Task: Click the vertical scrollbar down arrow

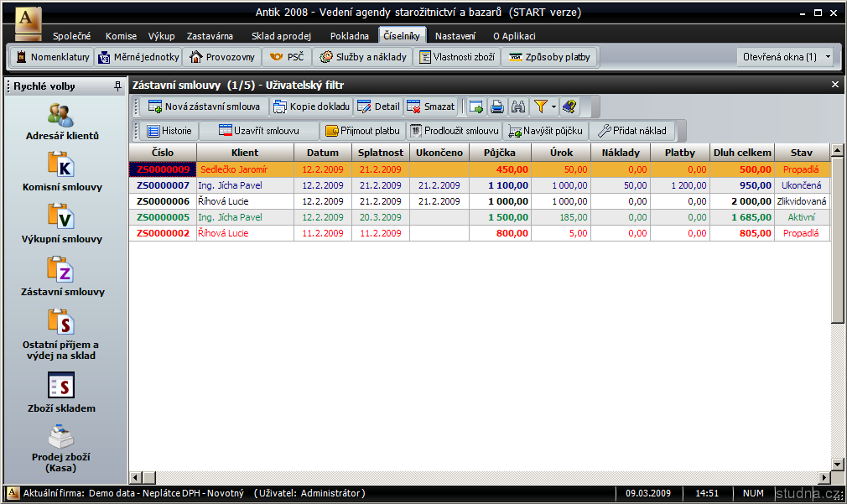Action: [837, 463]
